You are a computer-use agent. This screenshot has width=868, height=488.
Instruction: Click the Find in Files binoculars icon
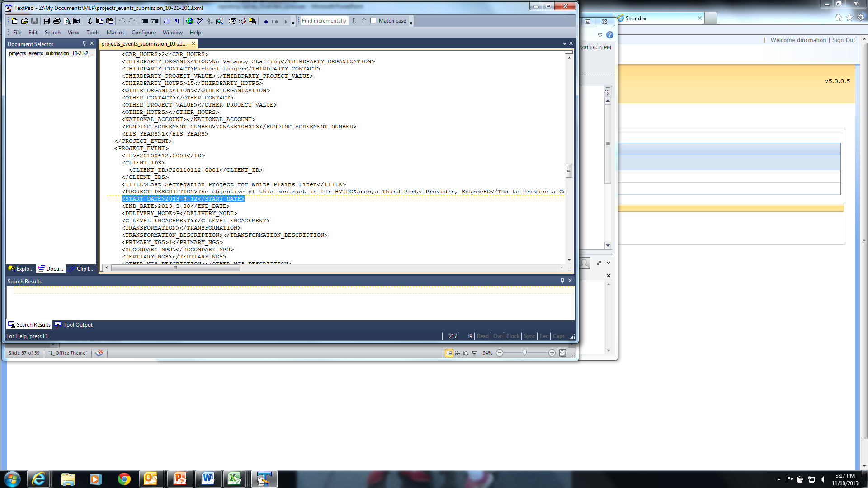[x=252, y=21]
